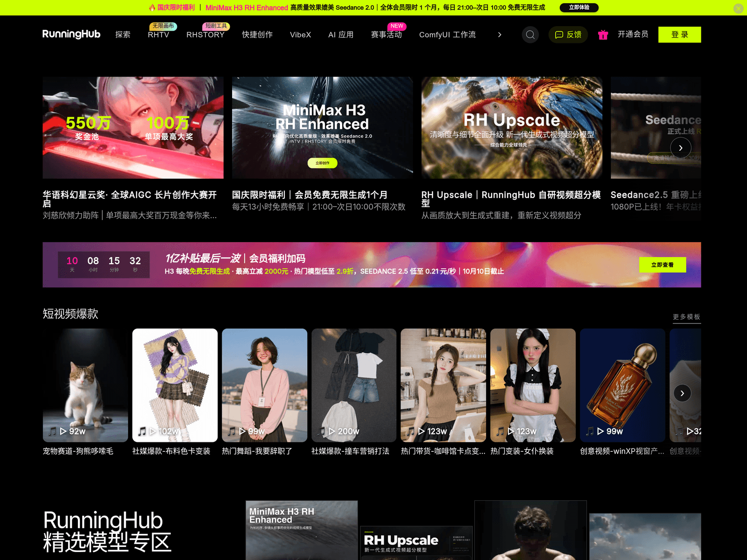Click play icon on 200w clothing video
The width and height of the screenshot is (747, 560).
tap(332, 431)
